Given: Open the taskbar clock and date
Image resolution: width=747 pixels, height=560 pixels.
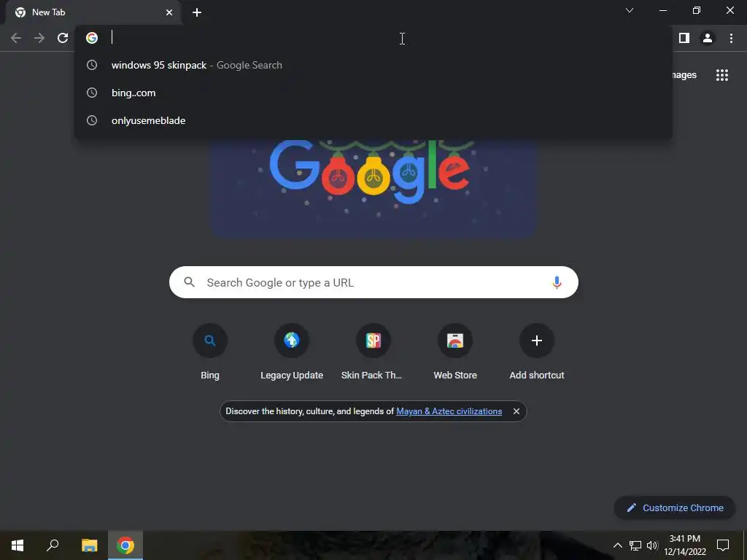Looking at the screenshot, I should (685, 545).
